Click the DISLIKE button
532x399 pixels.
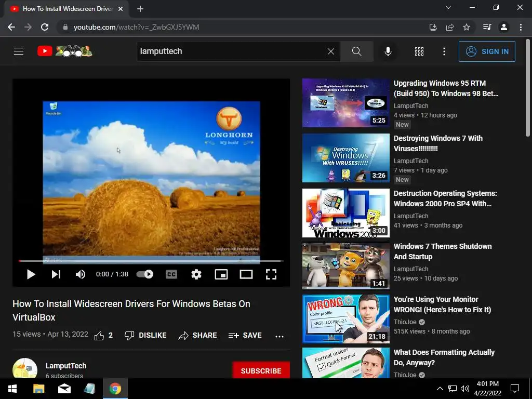[145, 335]
